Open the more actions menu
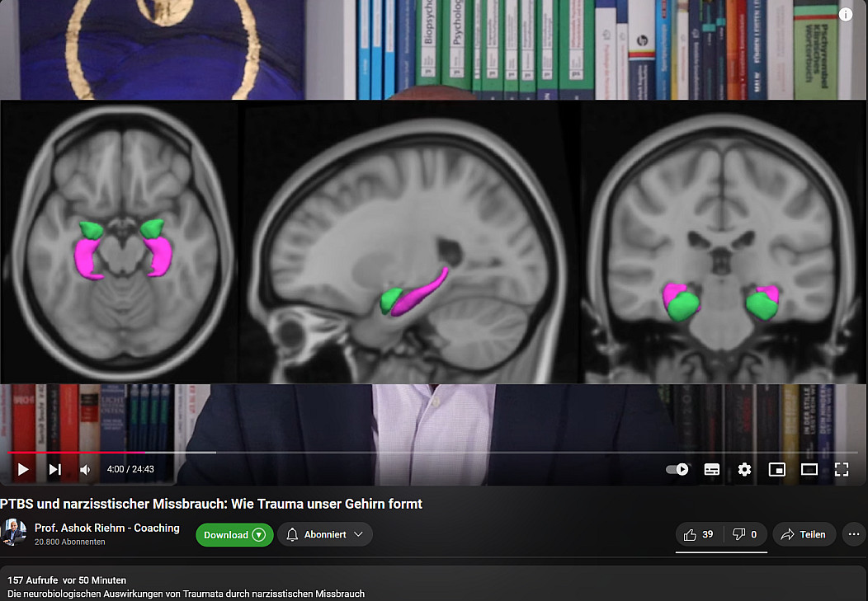Image resolution: width=868 pixels, height=601 pixels. [x=854, y=534]
